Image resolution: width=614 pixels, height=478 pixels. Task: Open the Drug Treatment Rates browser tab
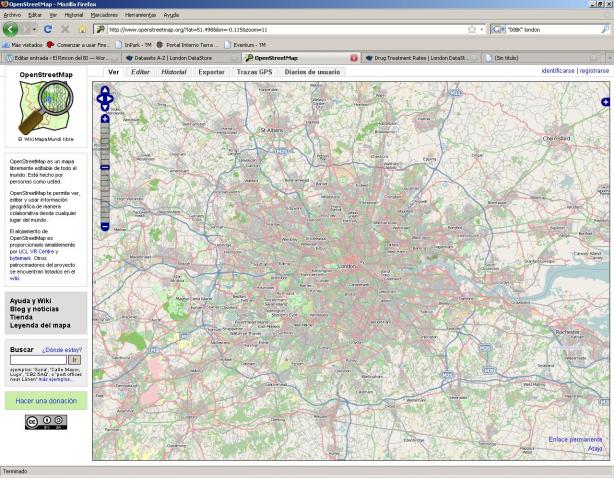pyautogui.click(x=420, y=58)
